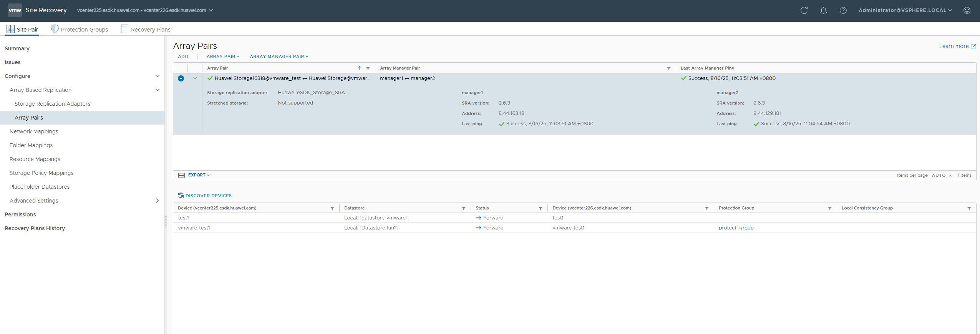Image resolution: width=980 pixels, height=334 pixels.
Task: Open the EXPORT dropdown
Action: tap(199, 175)
